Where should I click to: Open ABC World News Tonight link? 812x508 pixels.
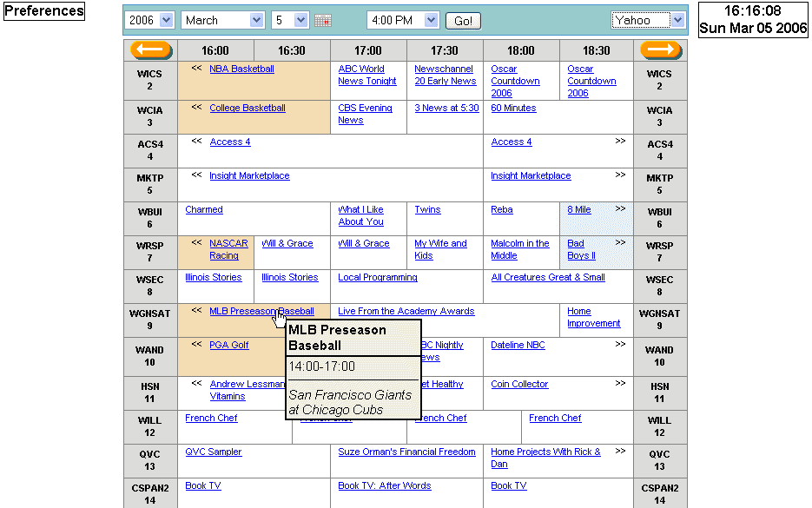(367, 75)
